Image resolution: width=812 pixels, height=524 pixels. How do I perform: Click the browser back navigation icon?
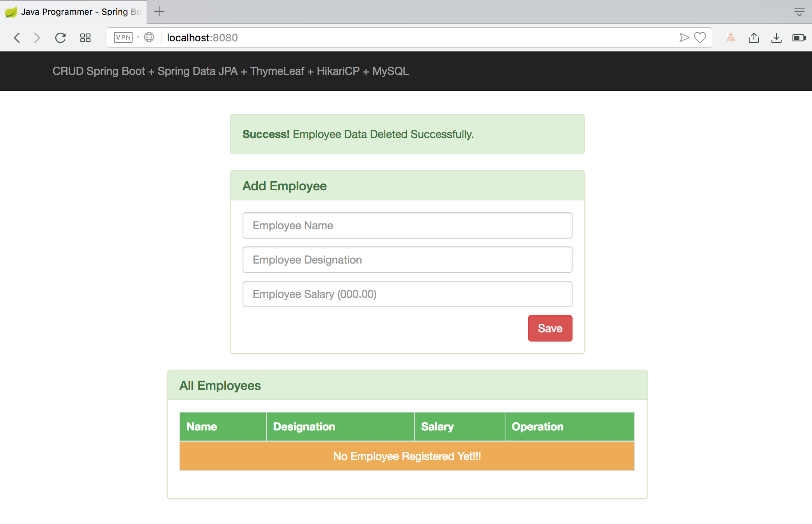tap(15, 37)
